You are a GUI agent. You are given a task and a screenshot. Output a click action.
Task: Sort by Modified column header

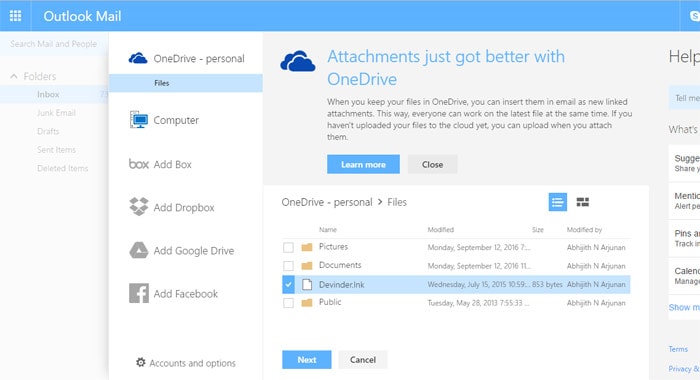441,230
